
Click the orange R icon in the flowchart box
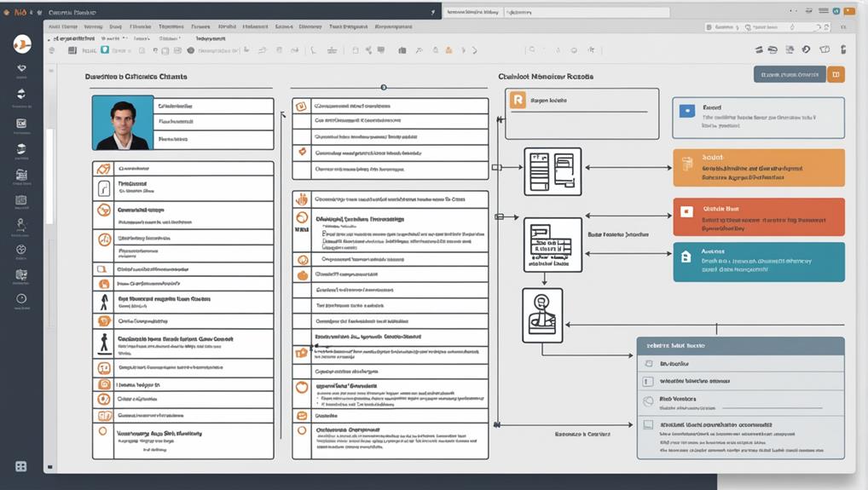[x=517, y=101]
